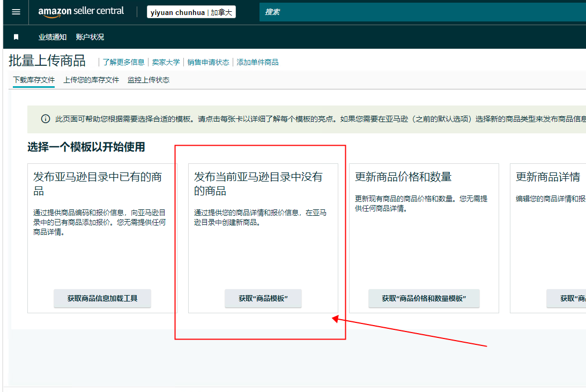Focus the 搜索 search field

(422, 12)
